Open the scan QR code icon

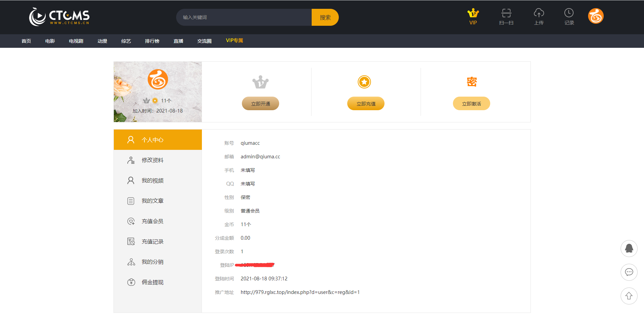click(506, 14)
